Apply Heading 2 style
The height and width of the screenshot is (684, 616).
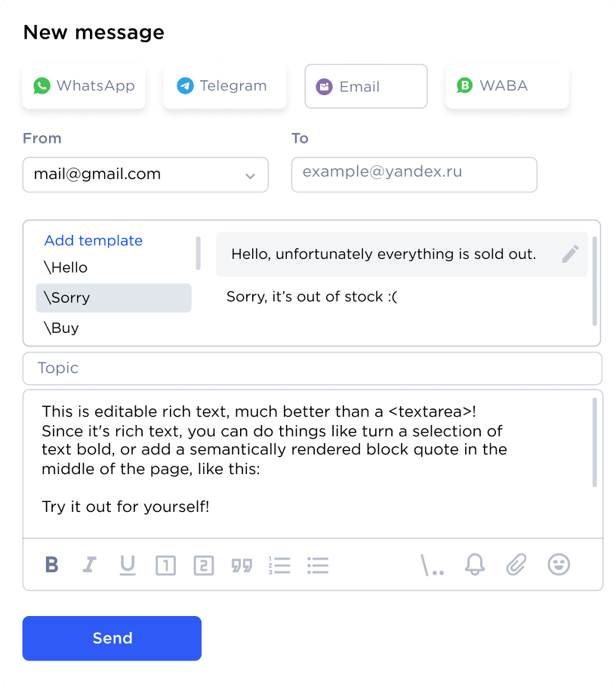point(203,565)
